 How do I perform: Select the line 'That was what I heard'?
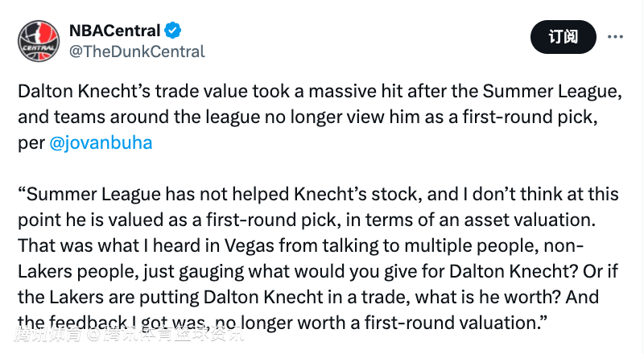tap(300, 246)
